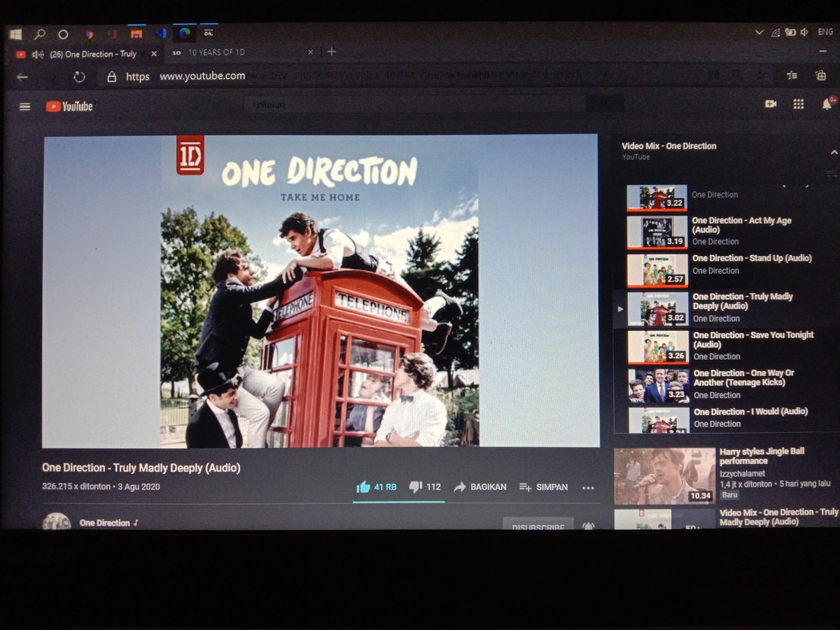Screen dimensions: 840x630
Task: Launch Chrome from the taskbar
Action: [89, 33]
